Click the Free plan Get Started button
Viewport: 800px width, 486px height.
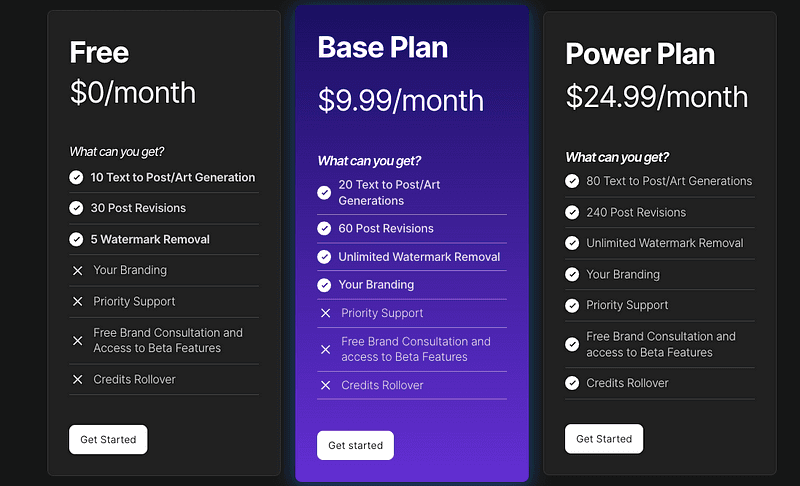(108, 439)
